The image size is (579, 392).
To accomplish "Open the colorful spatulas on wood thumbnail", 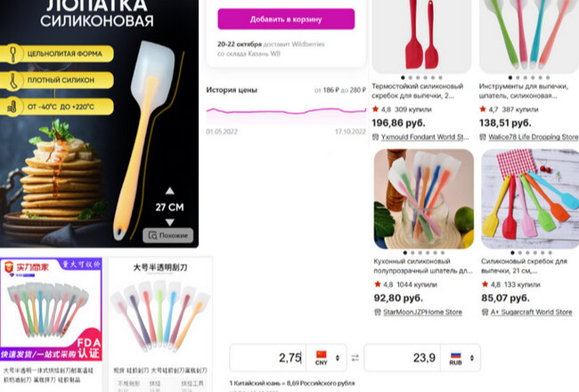I will (x=530, y=199).
